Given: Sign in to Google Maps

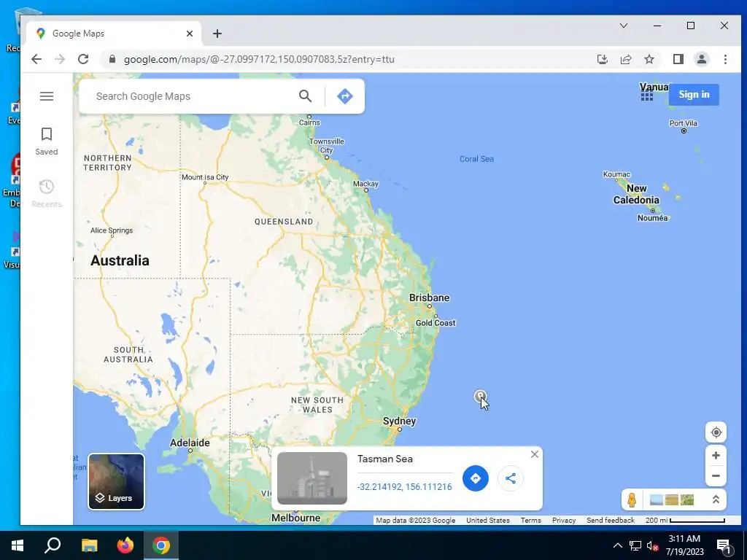Looking at the screenshot, I should (x=694, y=94).
